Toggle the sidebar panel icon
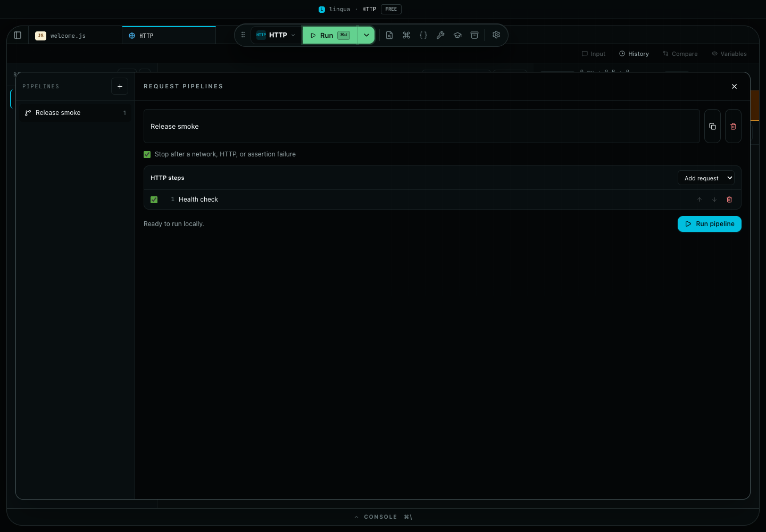The width and height of the screenshot is (766, 532). pyautogui.click(x=18, y=35)
